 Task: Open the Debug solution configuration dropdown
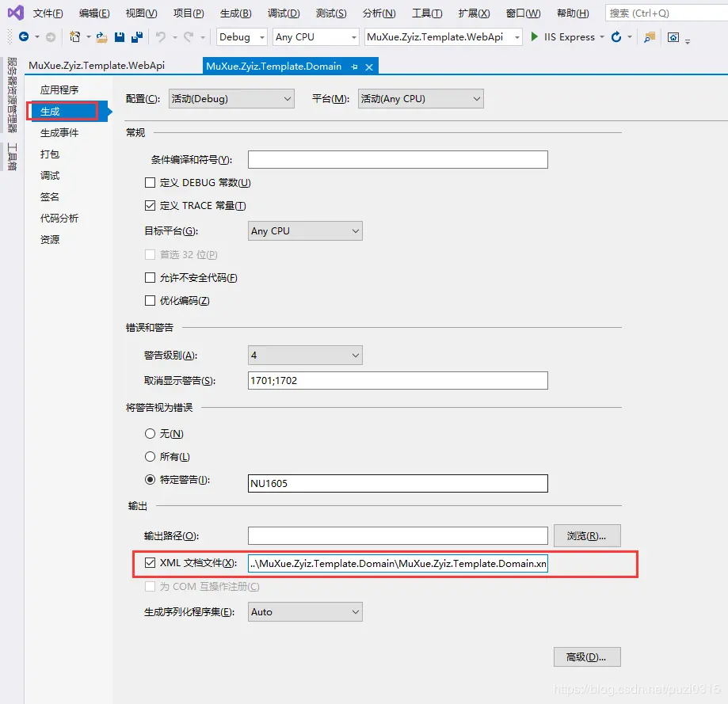point(242,37)
